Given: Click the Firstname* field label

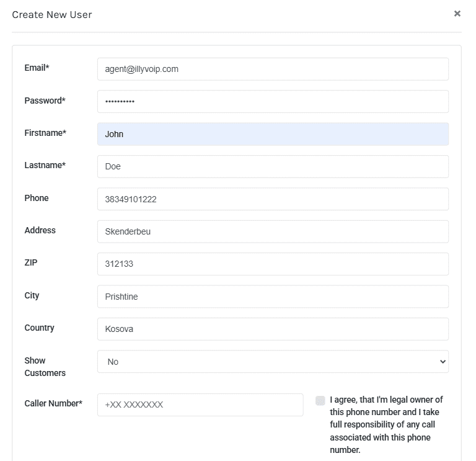Looking at the screenshot, I should point(45,133).
